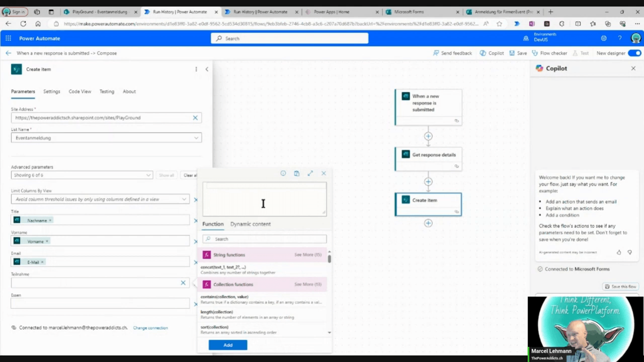Open the Limit Columns By View dropdown
This screenshot has width=644, height=362.
coord(100,200)
